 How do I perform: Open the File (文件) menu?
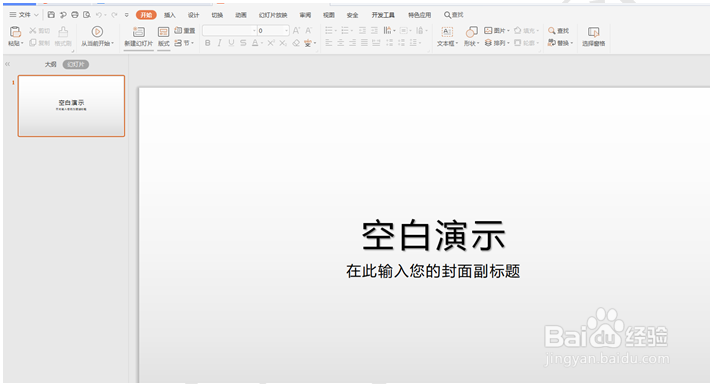(x=24, y=15)
